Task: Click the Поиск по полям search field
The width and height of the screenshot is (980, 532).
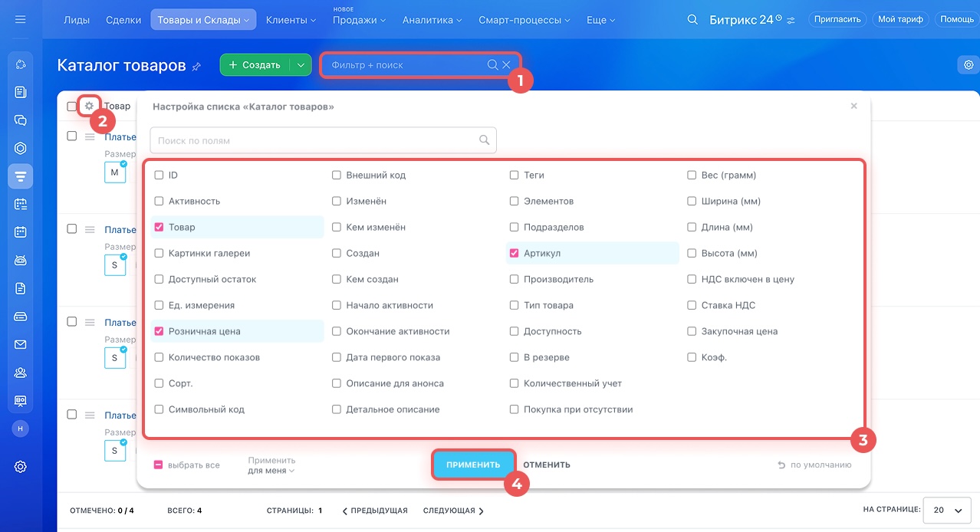Action: pos(314,140)
